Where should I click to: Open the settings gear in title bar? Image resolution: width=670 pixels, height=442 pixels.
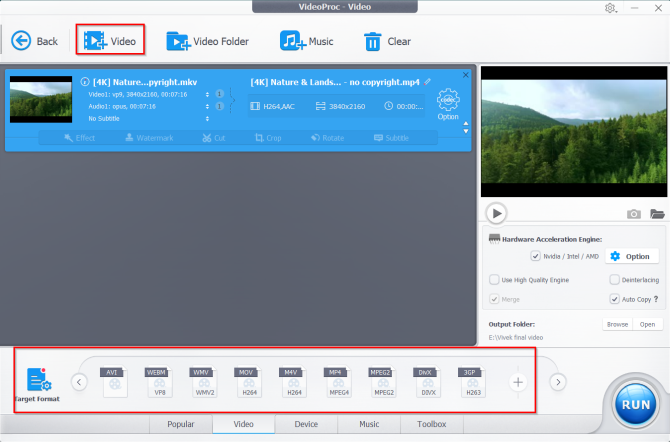(x=610, y=8)
